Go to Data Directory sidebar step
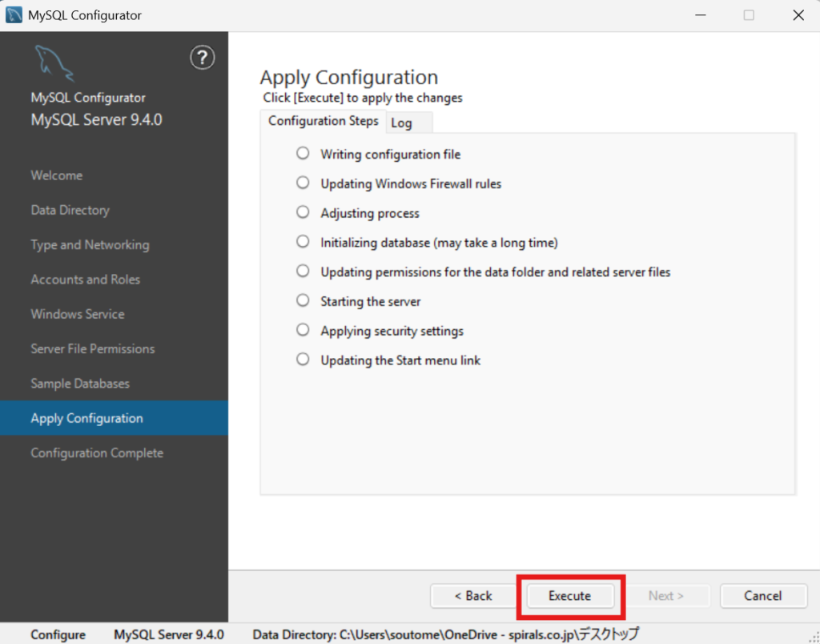Viewport: 820px width, 644px height. coord(70,210)
